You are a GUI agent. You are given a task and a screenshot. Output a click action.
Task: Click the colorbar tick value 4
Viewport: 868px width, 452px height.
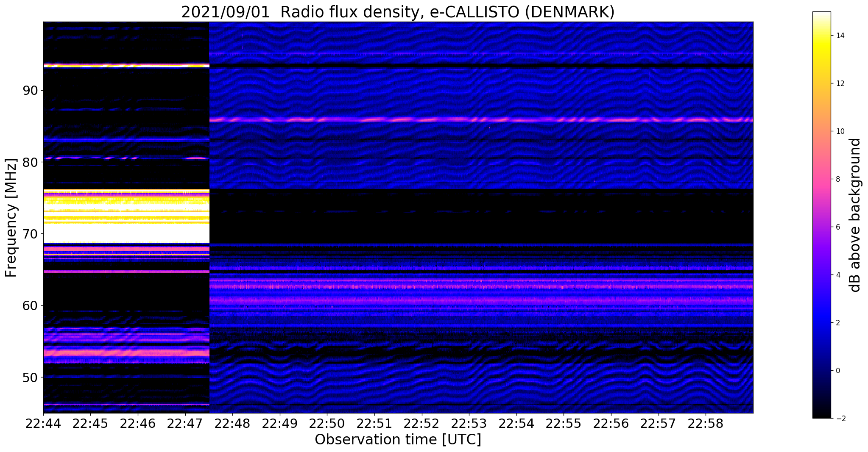pos(837,275)
